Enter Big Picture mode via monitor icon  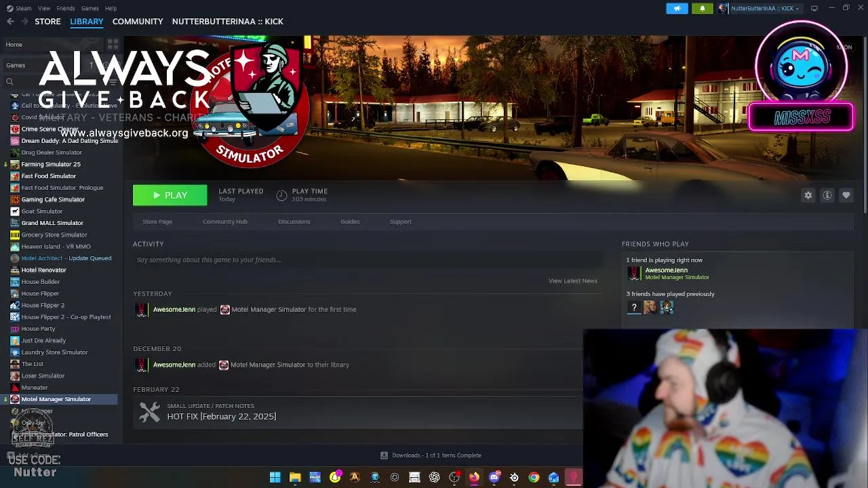pos(814,8)
